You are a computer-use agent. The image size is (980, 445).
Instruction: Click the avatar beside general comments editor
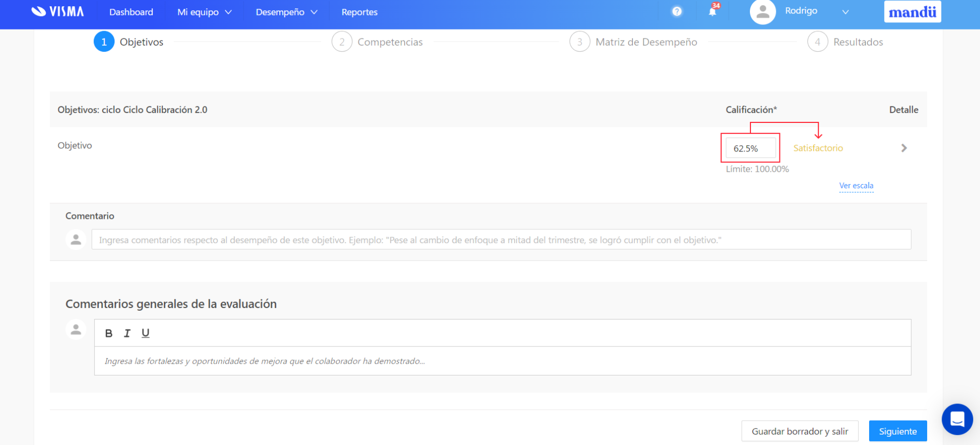tap(76, 329)
